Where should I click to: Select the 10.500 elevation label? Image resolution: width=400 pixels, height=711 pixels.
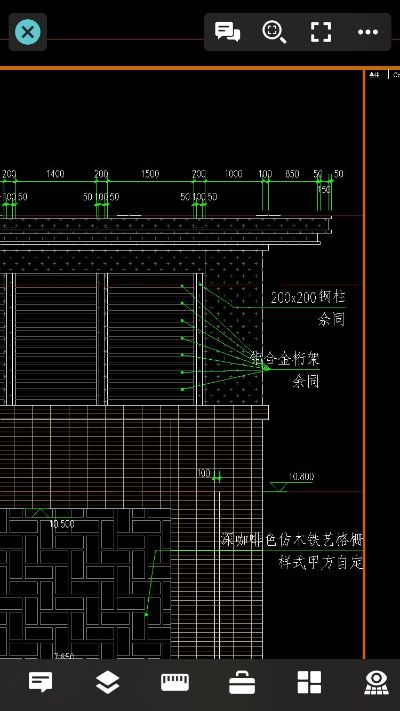62,524
